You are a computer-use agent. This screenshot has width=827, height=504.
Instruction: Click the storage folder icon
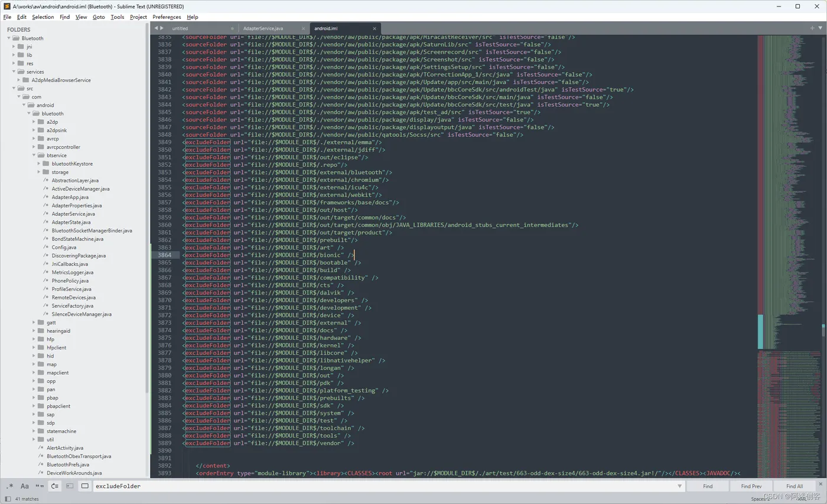(x=46, y=172)
